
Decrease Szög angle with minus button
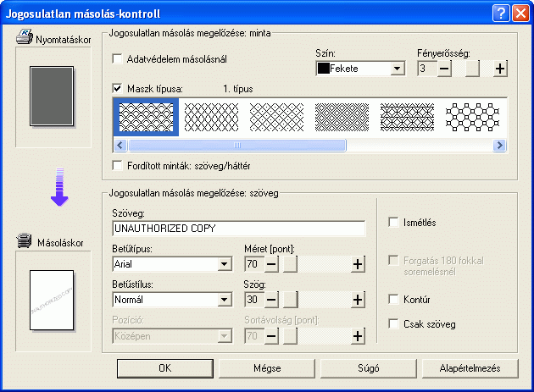click(271, 300)
